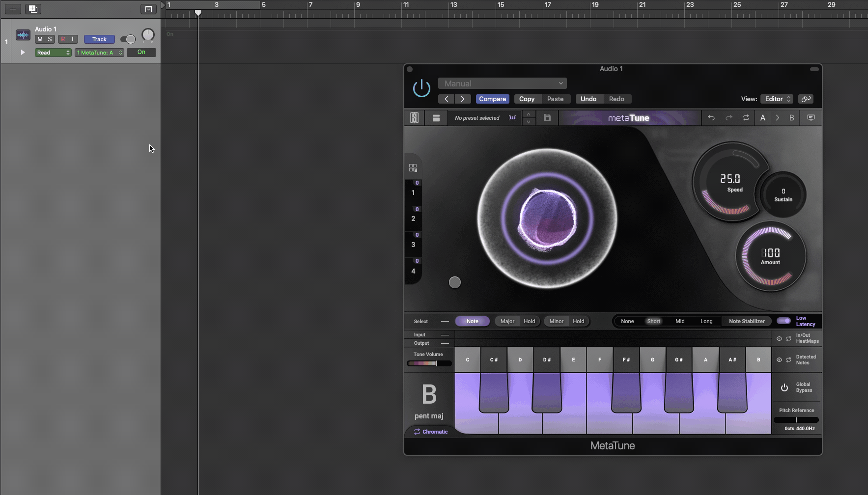Image resolution: width=868 pixels, height=495 pixels.
Task: Click the Sustain knob
Action: [x=783, y=194]
